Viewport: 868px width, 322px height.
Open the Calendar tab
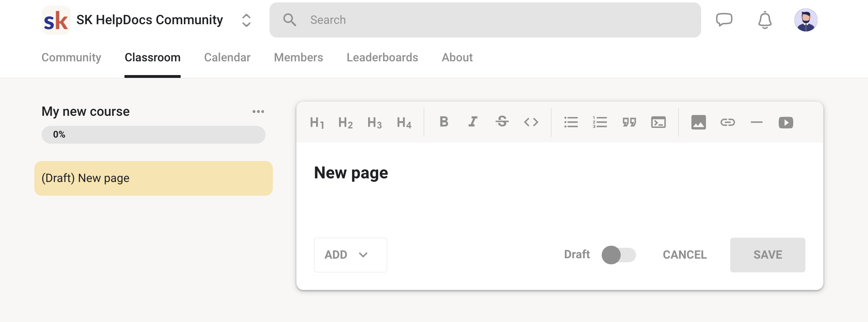click(227, 57)
